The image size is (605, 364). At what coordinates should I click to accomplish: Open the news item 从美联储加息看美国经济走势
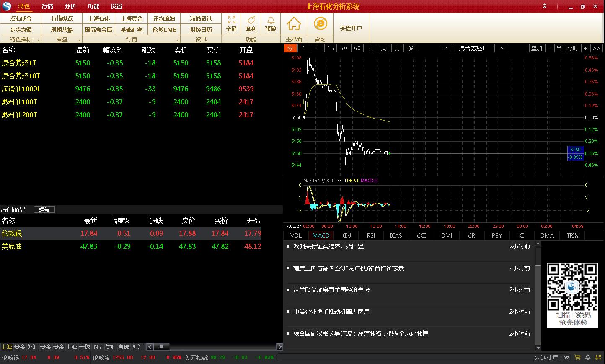coord(331,290)
